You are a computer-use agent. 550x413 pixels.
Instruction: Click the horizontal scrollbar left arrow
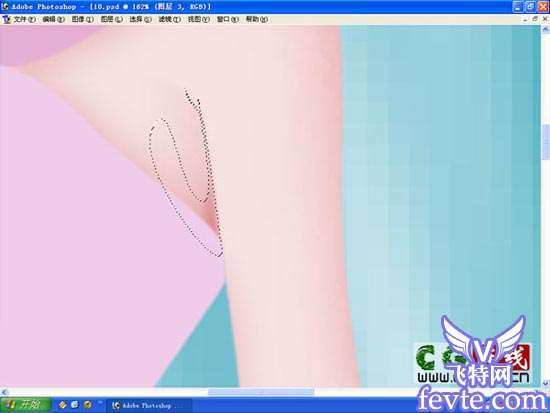click(5, 392)
